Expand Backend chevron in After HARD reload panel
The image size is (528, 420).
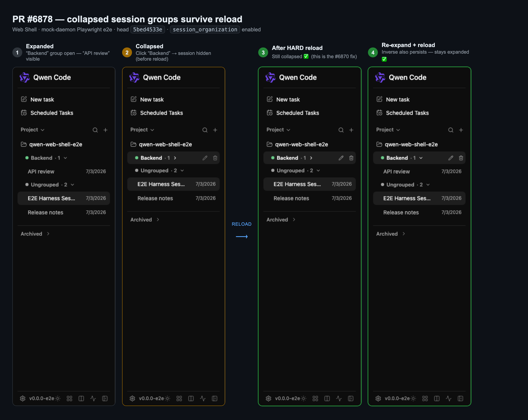(311, 158)
